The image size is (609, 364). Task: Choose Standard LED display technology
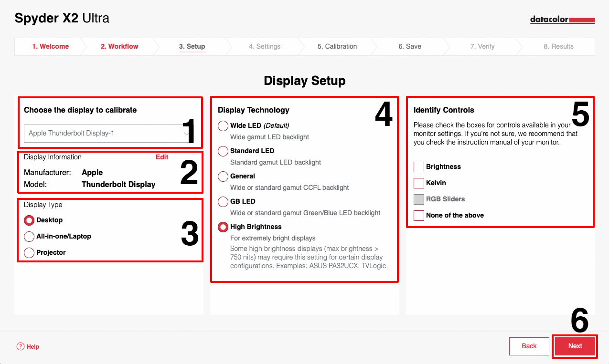223,151
